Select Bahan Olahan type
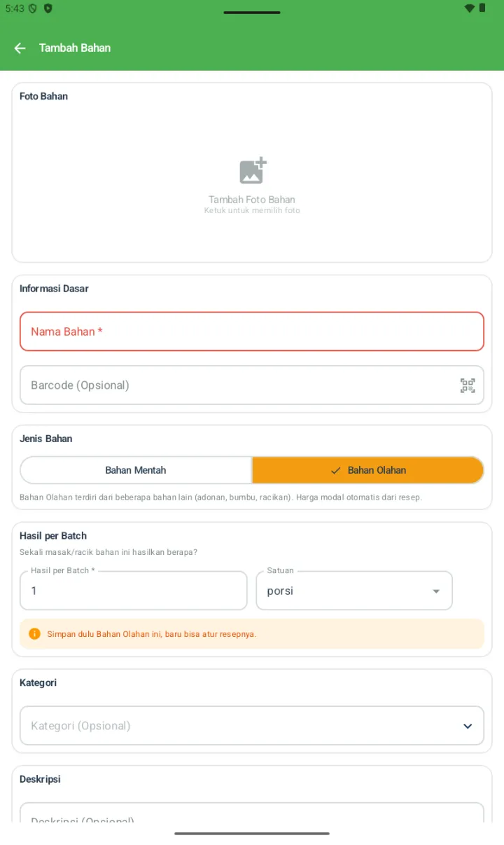Image resolution: width=504 pixels, height=845 pixels. click(368, 470)
